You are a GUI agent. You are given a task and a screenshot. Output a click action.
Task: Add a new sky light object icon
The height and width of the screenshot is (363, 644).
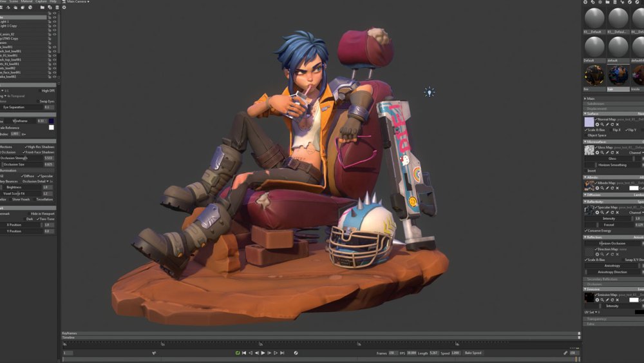30,7
